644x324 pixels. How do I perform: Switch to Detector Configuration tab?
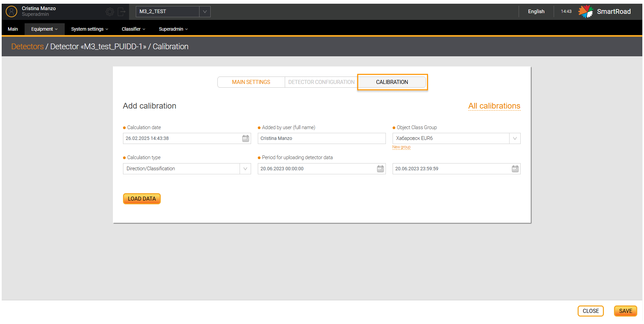point(321,82)
